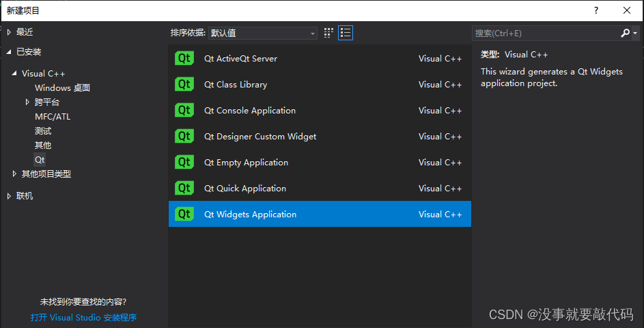Click the Qt Empty Application template icon
The image size is (644, 328).
pyautogui.click(x=184, y=162)
